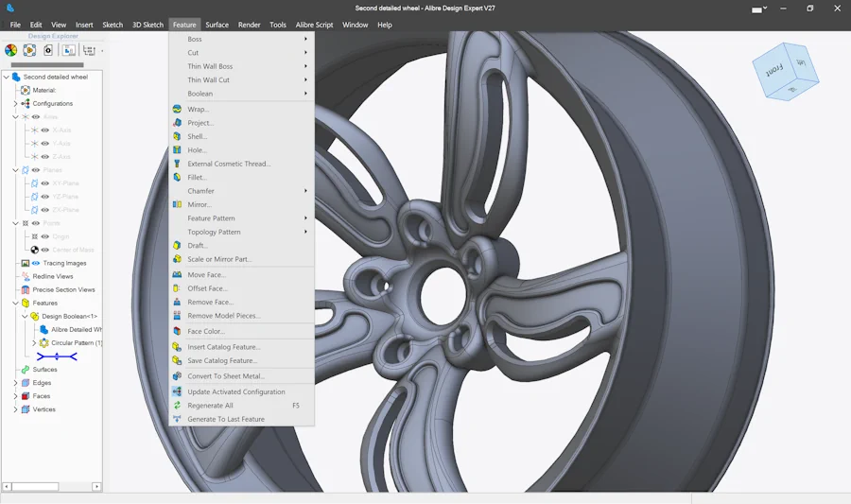Choose Update Activated Configuration
The width and height of the screenshot is (851, 504).
241,391
